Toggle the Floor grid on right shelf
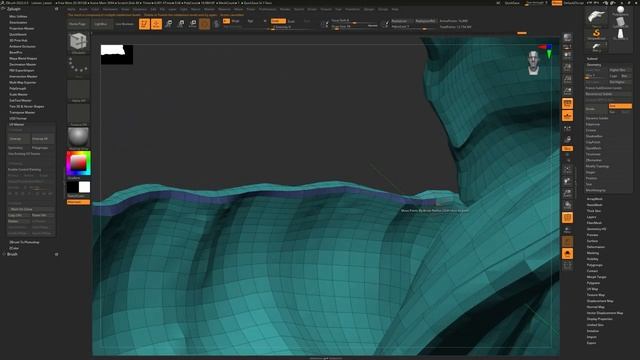The height and width of the screenshot is (360, 640). [567, 116]
